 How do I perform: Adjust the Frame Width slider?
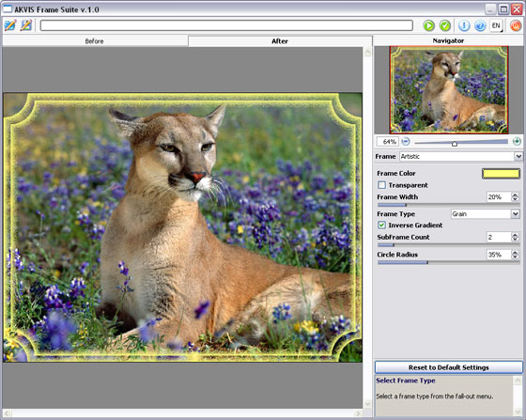(449, 205)
